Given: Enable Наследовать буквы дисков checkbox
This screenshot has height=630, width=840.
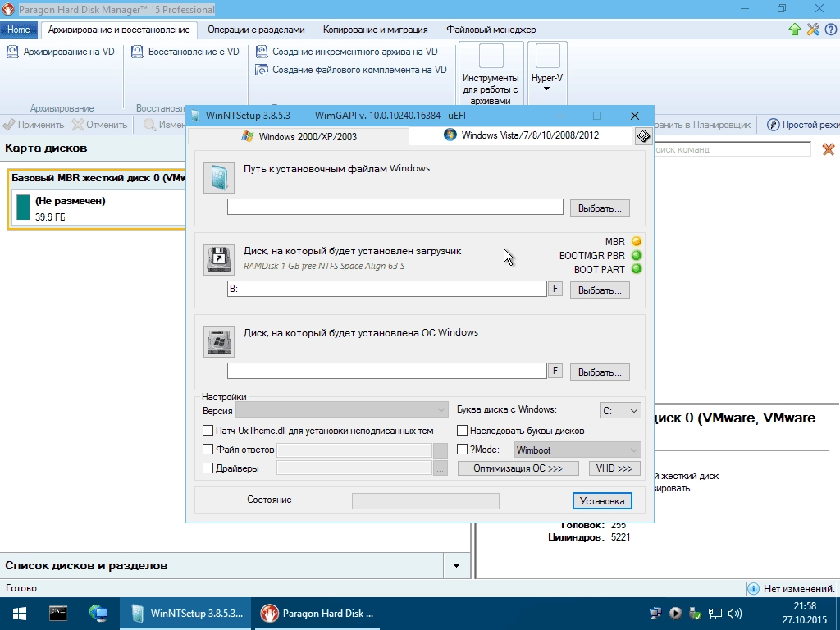Looking at the screenshot, I should click(x=463, y=430).
